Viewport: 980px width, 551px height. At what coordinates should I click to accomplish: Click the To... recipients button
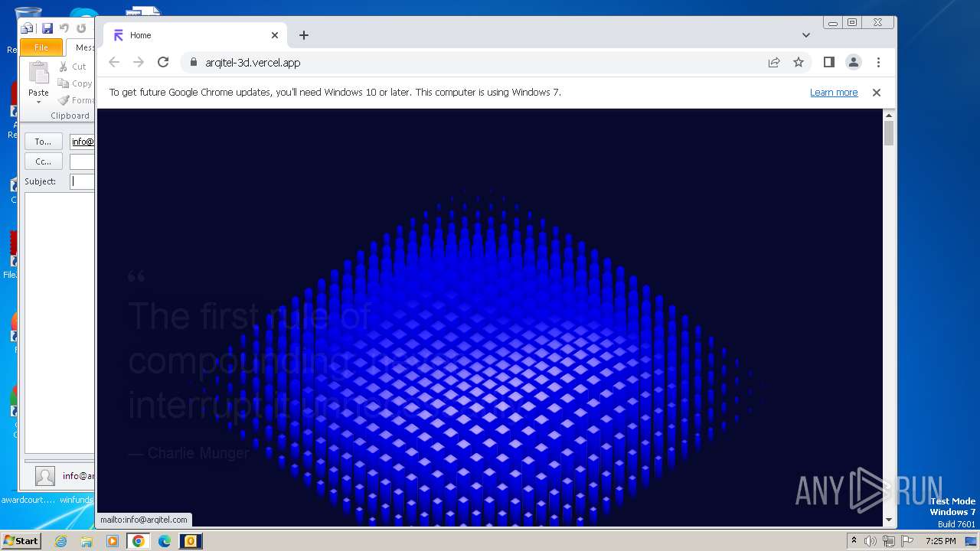pos(44,142)
